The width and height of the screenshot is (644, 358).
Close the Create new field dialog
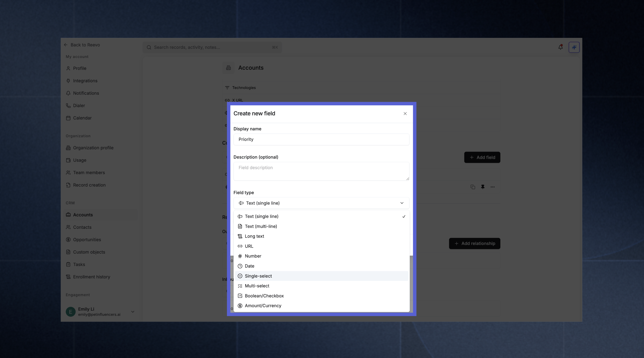point(405,113)
